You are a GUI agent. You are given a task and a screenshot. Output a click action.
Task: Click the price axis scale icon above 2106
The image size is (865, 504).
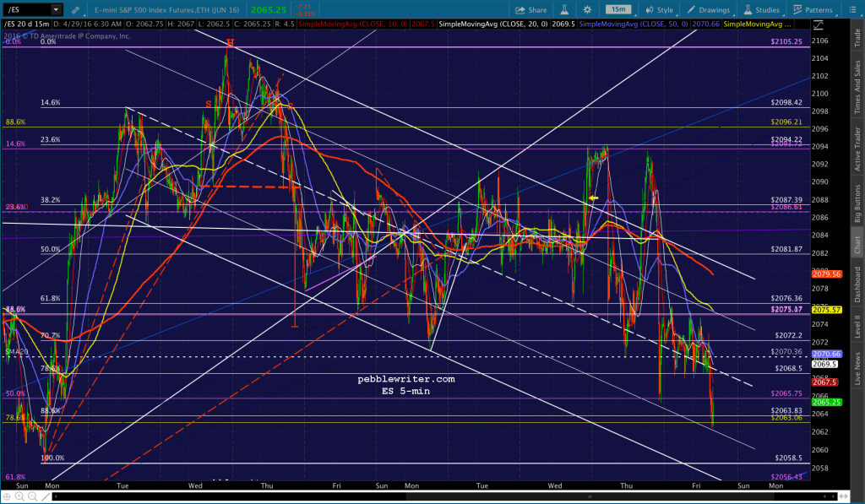818,24
